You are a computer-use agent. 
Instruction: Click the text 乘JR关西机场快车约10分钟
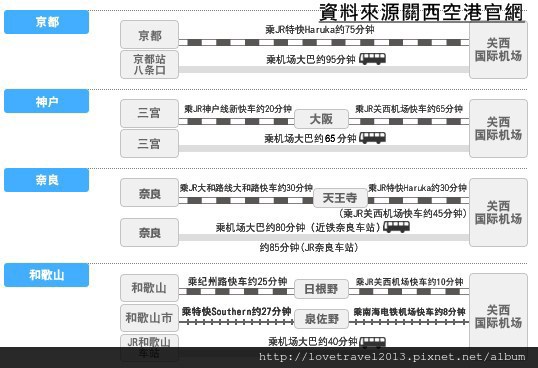coord(409,282)
